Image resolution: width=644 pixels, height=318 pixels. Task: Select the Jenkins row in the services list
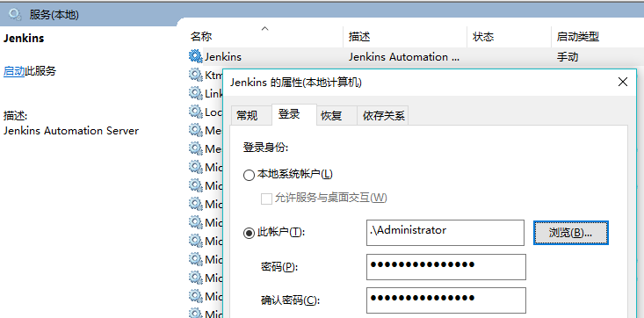(x=416, y=57)
